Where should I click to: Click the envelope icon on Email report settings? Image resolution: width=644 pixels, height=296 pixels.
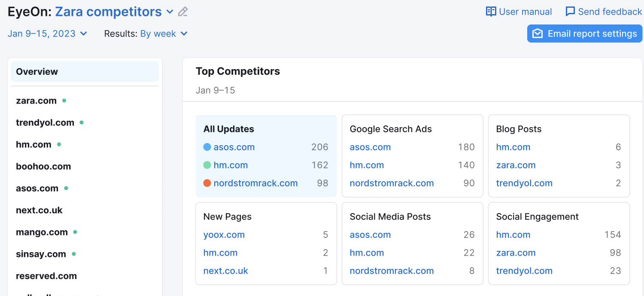pos(537,33)
